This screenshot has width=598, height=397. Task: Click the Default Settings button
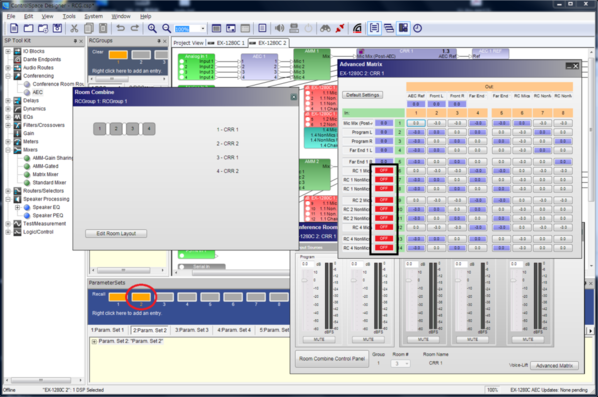point(362,95)
